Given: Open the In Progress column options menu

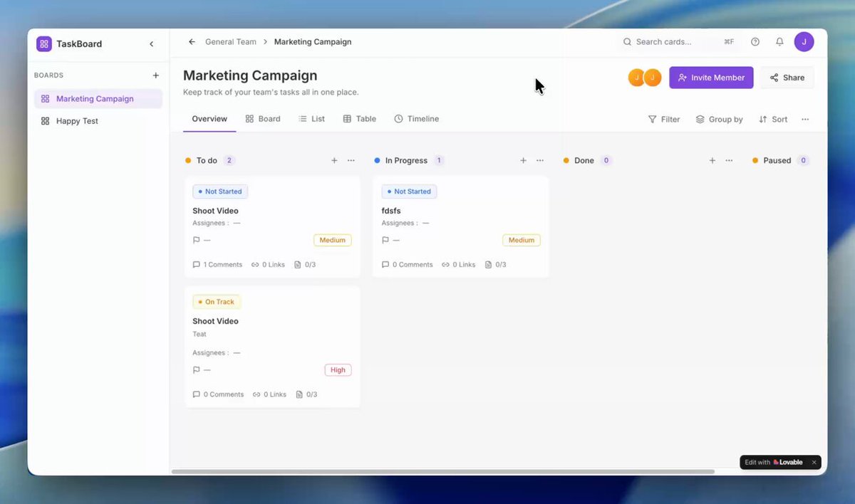Looking at the screenshot, I should pos(540,161).
